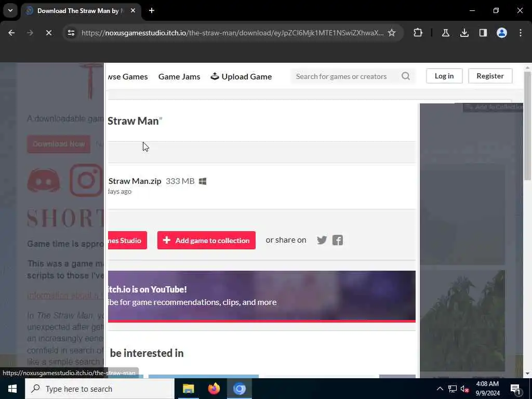Show hidden system tray icons
Screen dimensions: 532x399
(440, 389)
